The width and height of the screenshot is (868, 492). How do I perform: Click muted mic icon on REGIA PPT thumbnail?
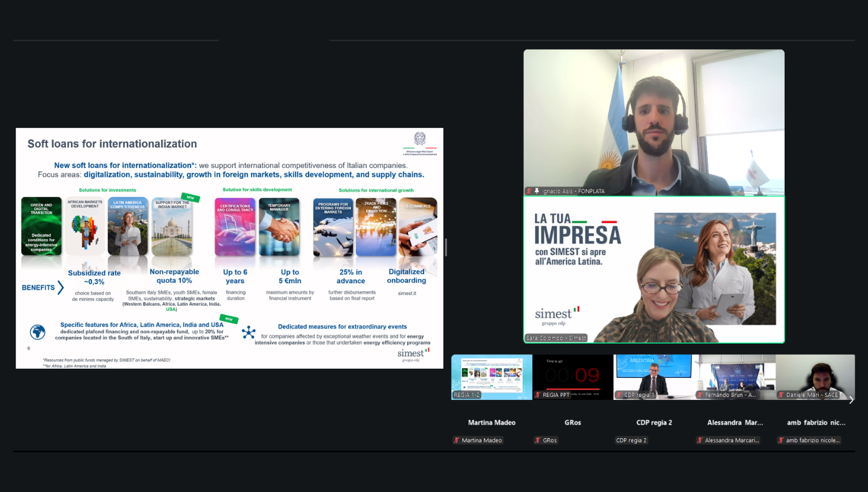click(538, 395)
